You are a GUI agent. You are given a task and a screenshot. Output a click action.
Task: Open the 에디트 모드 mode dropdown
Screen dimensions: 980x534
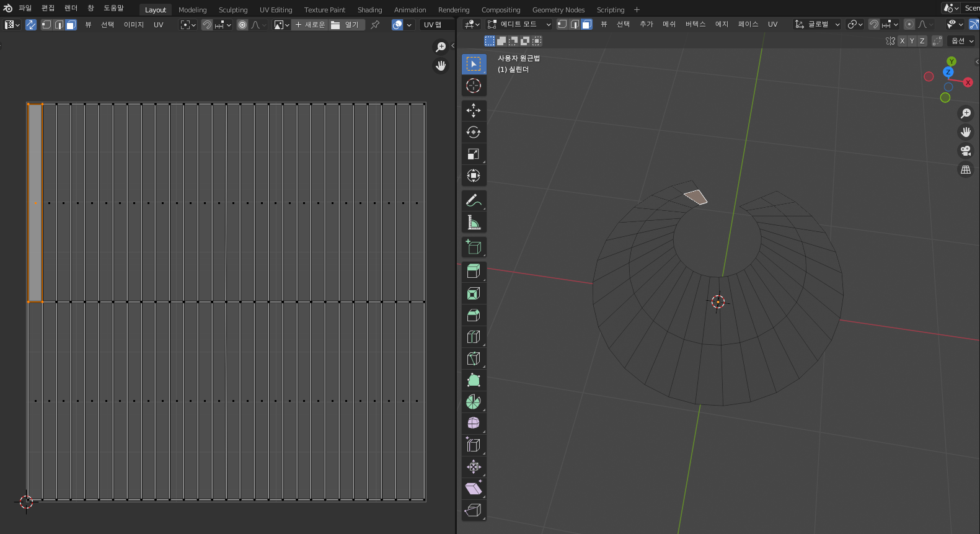pos(519,24)
